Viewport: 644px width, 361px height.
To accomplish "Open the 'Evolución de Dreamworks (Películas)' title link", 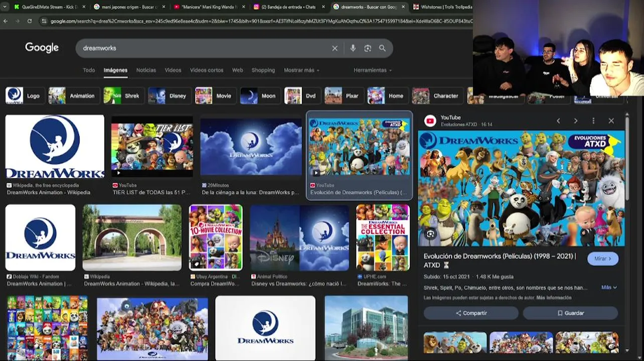I will click(x=500, y=260).
